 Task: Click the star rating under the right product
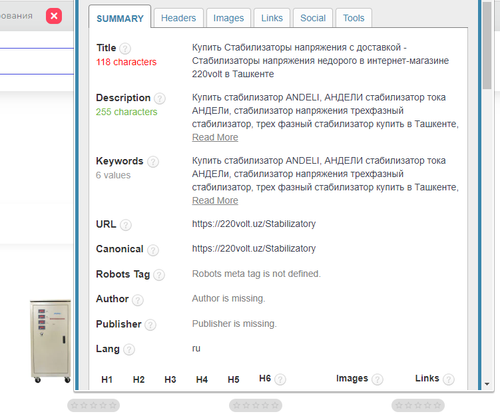[418, 405]
